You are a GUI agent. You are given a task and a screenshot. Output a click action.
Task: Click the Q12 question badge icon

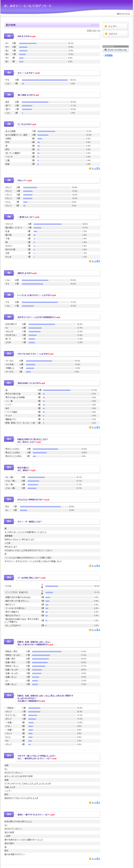coord(9,439)
